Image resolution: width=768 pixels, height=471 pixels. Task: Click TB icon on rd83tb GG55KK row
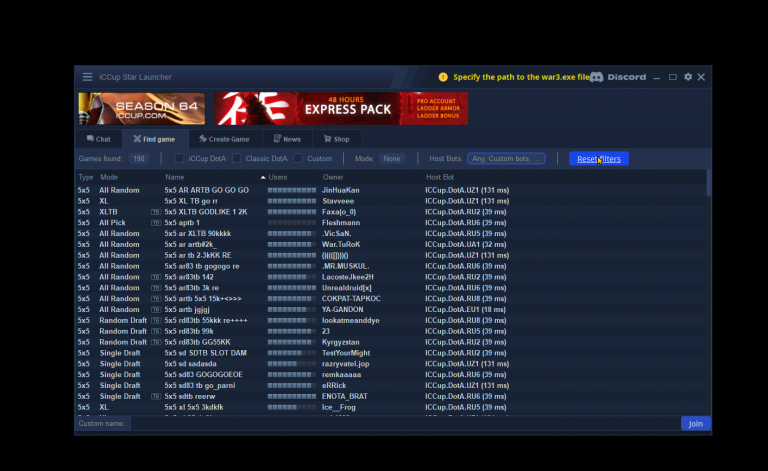[156, 342]
